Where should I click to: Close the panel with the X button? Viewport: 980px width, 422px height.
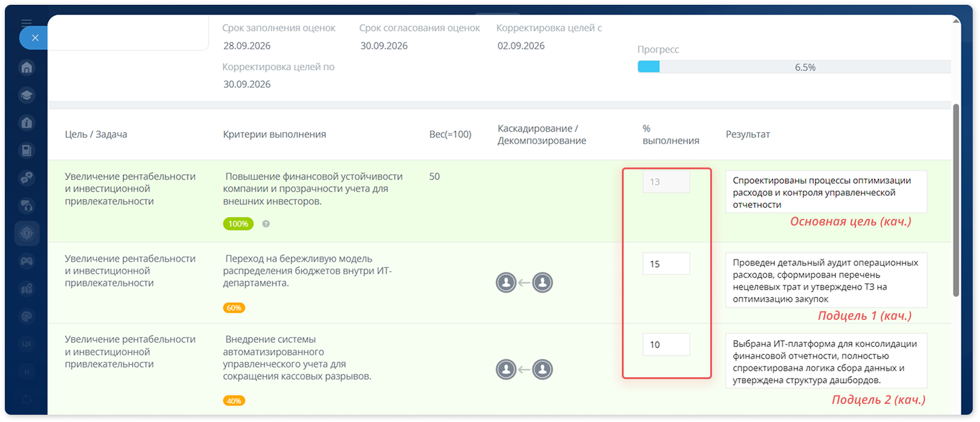click(35, 38)
